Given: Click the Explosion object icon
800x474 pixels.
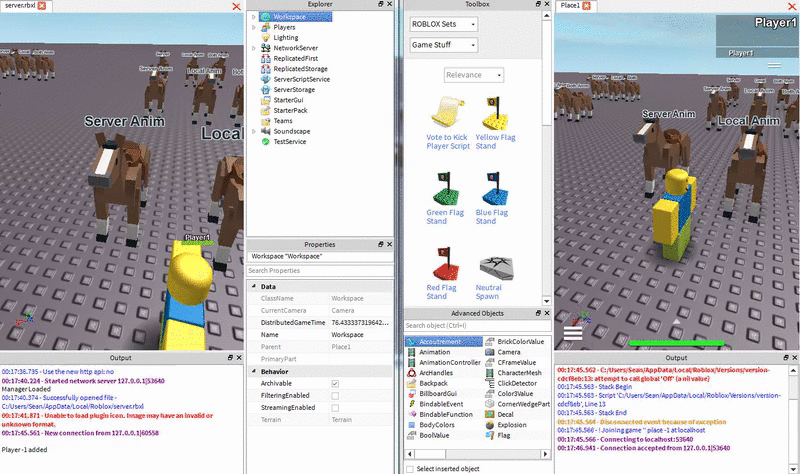Looking at the screenshot, I should pos(490,425).
